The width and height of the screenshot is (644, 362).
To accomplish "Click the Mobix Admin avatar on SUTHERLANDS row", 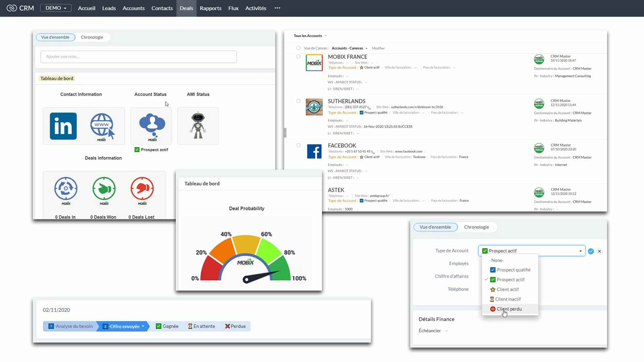I will [x=539, y=104].
